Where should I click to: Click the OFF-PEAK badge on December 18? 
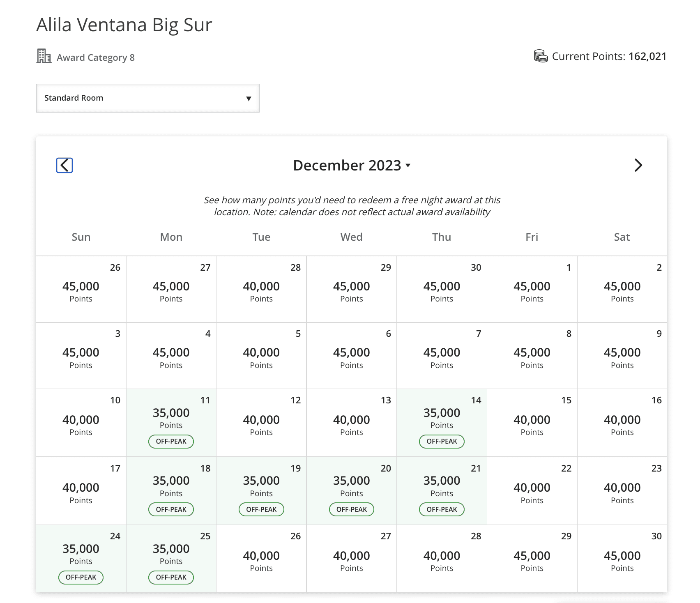(x=171, y=509)
